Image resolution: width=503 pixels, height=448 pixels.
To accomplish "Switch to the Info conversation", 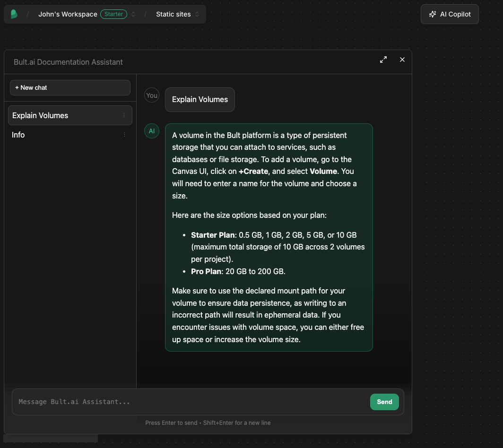I will 57,135.
